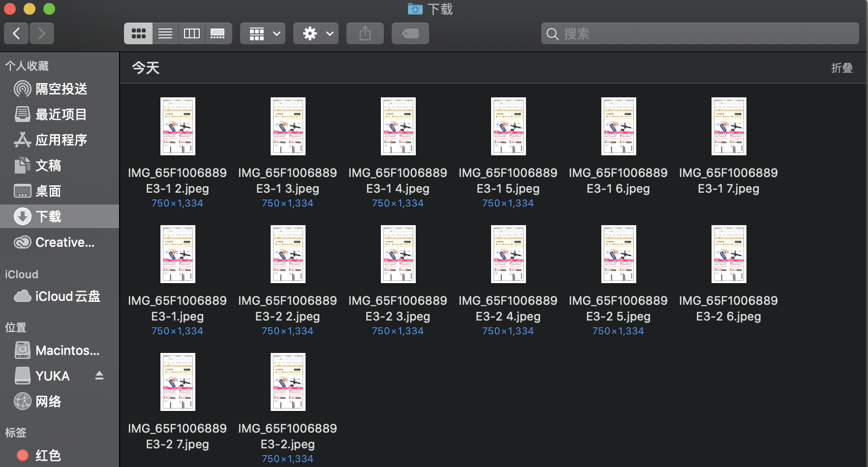The height and width of the screenshot is (467, 868).
Task: Click the 红色 red tag
Action: point(48,455)
